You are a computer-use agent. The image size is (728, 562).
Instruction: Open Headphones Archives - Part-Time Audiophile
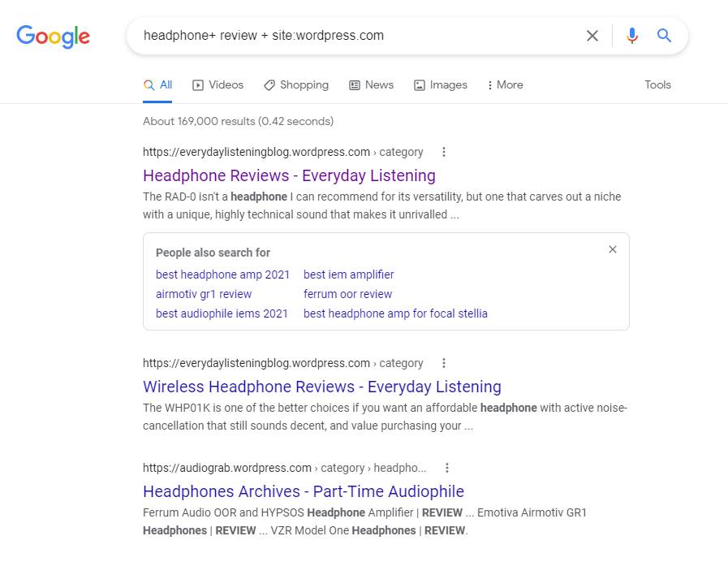coord(304,491)
